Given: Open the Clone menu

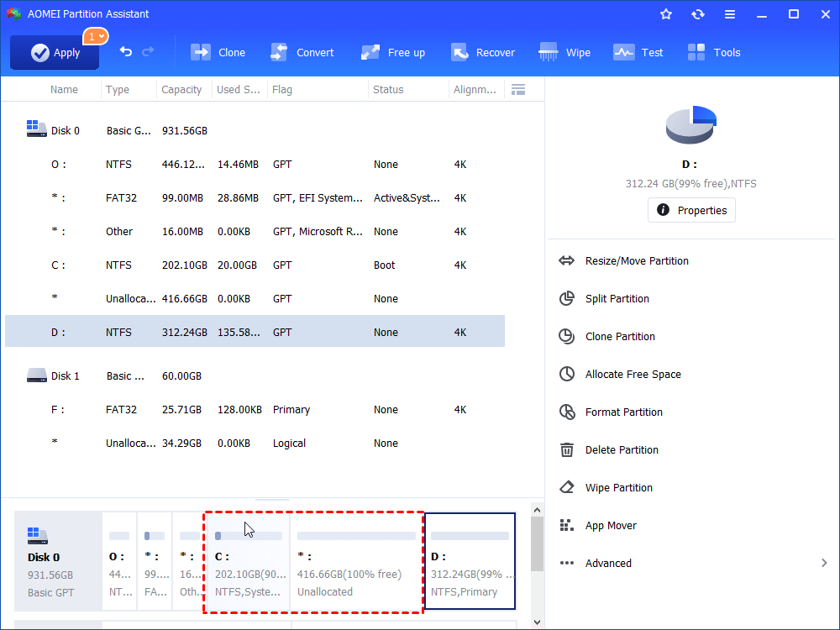Looking at the screenshot, I should [218, 52].
